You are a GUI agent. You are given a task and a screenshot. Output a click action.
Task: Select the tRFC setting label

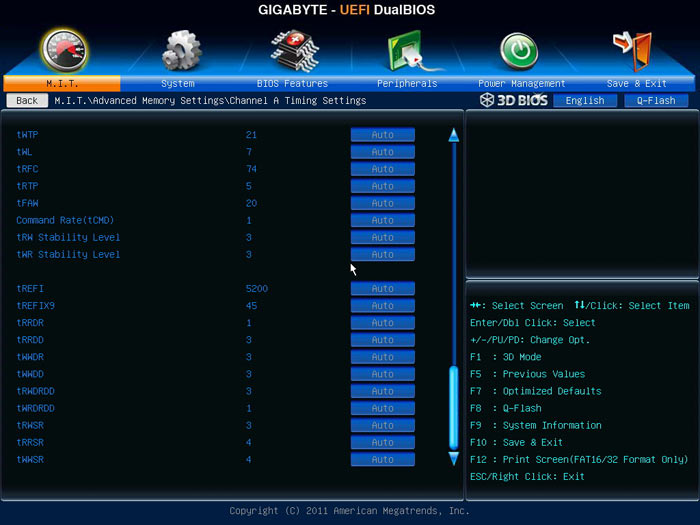27,169
